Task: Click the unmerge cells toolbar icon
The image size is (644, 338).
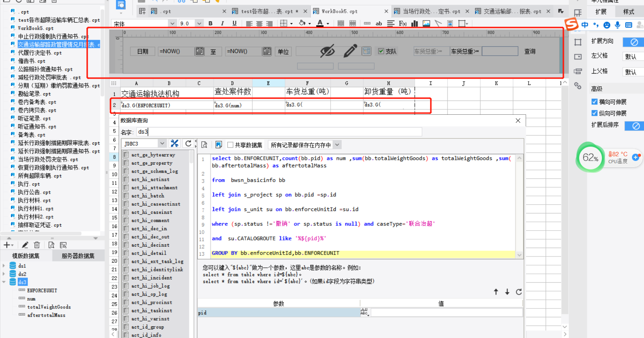Action: pyautogui.click(x=353, y=24)
